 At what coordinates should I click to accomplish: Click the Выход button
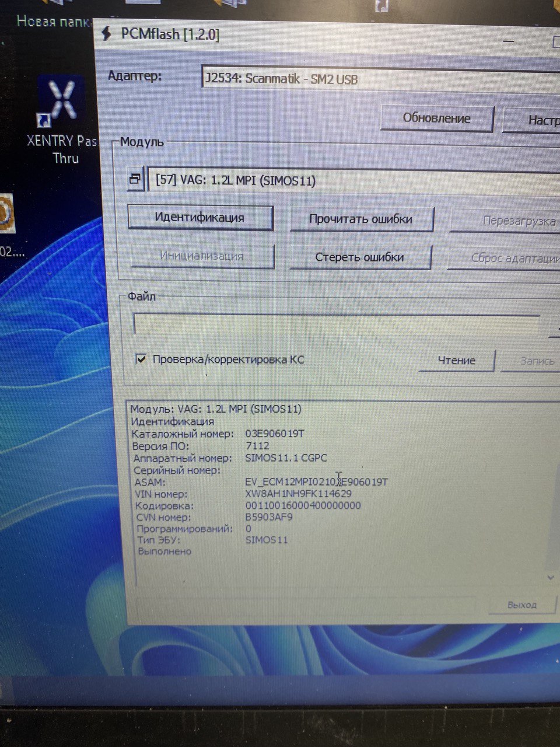pyautogui.click(x=521, y=605)
